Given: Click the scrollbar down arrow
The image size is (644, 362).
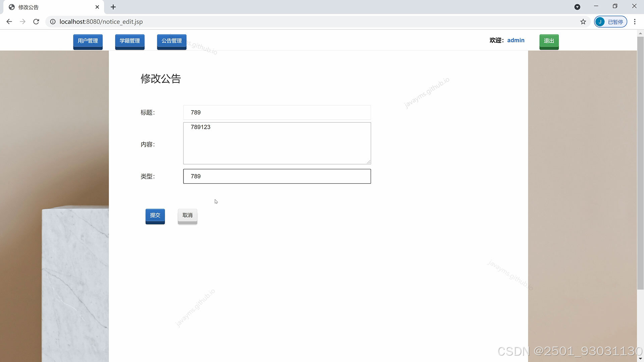Looking at the screenshot, I should pos(640,359).
